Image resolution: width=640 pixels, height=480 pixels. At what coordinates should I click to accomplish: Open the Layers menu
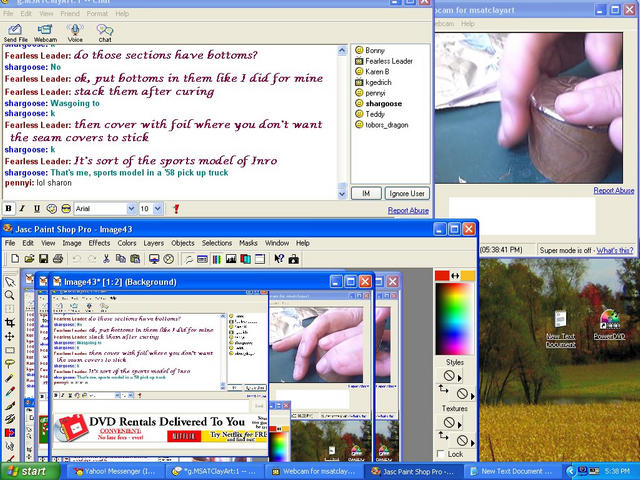tap(153, 243)
